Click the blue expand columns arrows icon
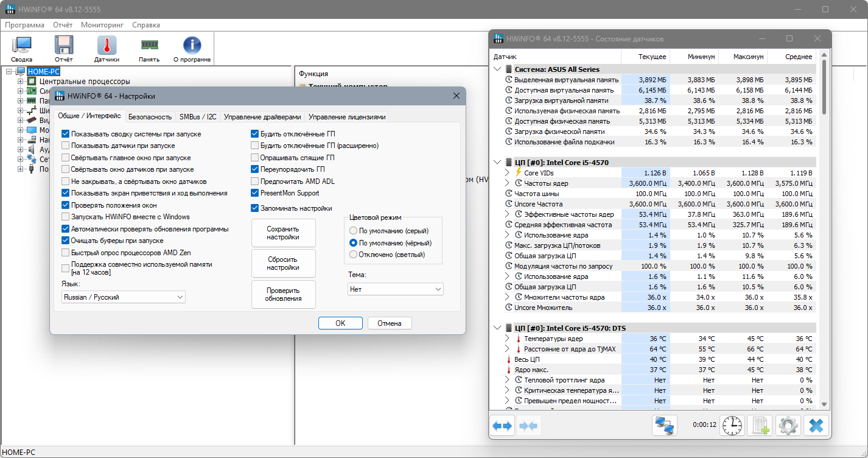 (502, 425)
